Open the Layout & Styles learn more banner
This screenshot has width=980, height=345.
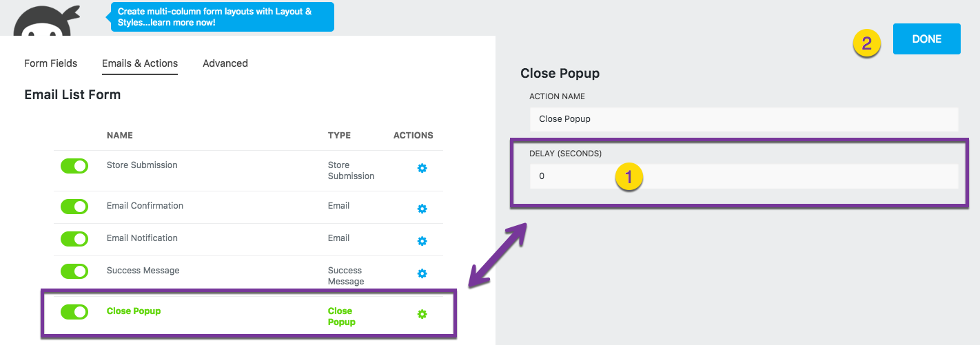coord(223,17)
